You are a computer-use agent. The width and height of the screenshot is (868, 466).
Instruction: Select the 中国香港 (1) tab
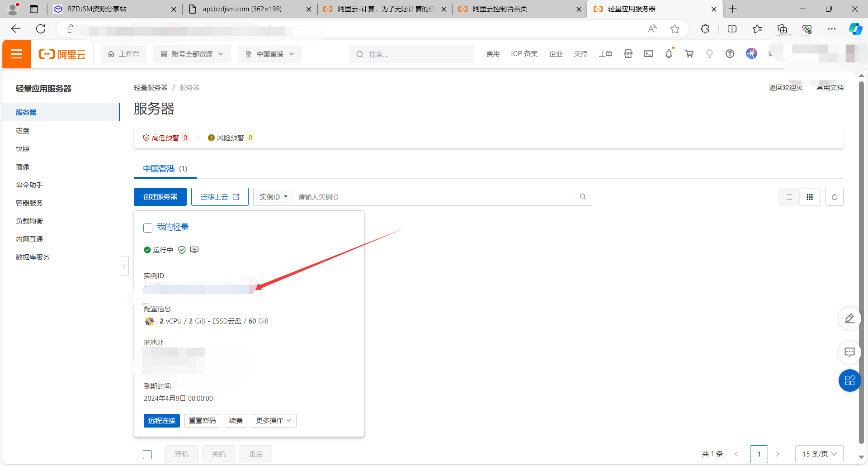point(165,169)
